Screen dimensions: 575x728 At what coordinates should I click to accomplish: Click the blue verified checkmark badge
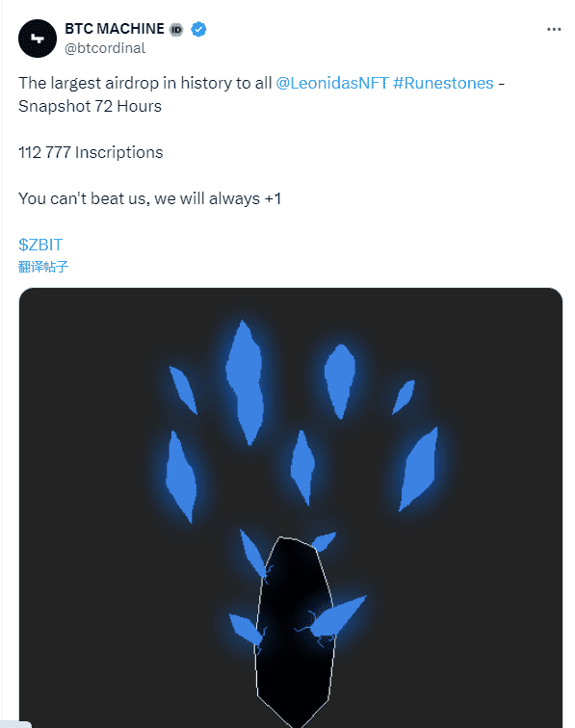[198, 29]
